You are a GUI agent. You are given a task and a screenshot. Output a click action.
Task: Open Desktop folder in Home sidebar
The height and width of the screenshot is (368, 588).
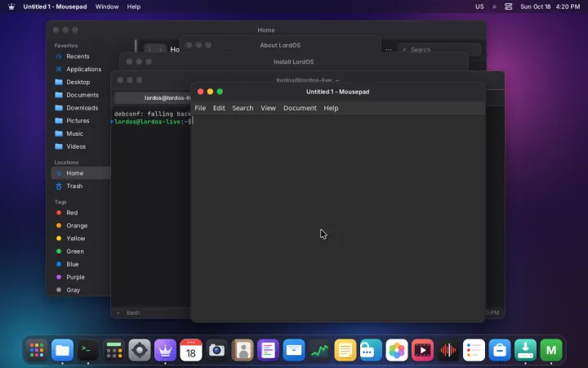tap(78, 83)
